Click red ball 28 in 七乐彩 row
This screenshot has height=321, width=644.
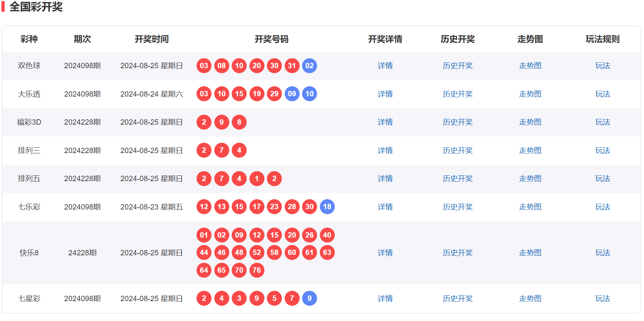[x=292, y=207]
